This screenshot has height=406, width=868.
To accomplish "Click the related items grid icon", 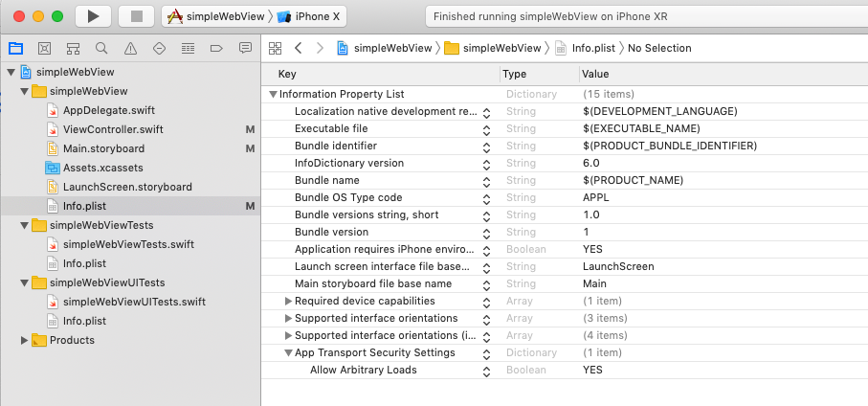I will click(x=276, y=48).
